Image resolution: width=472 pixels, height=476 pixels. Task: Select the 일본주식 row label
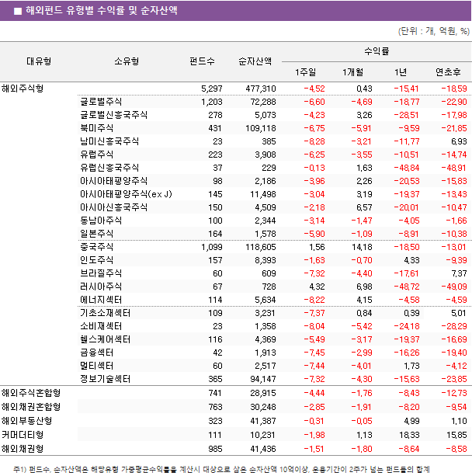[x=96, y=234]
